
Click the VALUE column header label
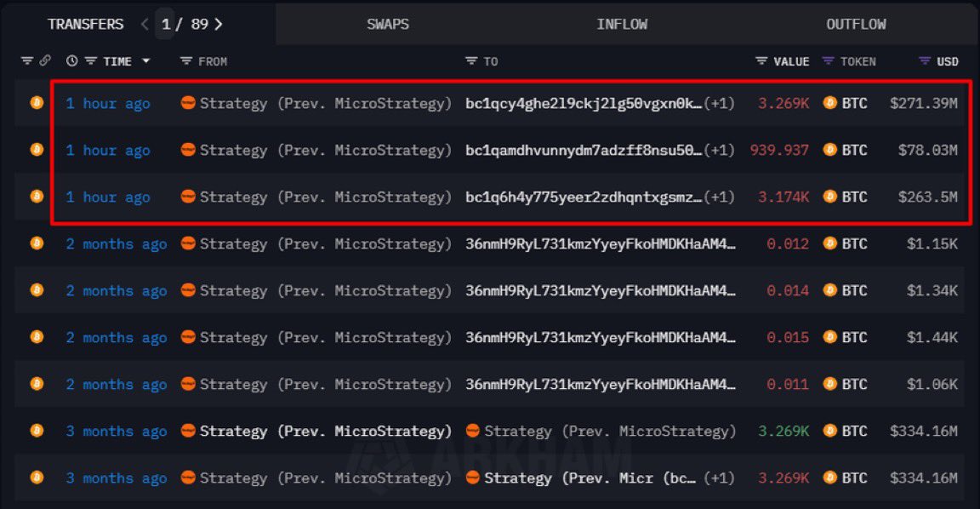coord(791,61)
